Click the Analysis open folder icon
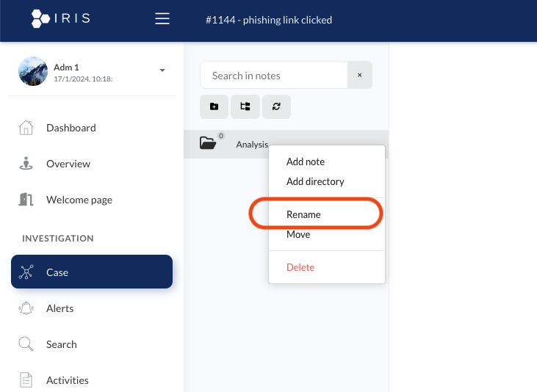Viewport: 537px width, 392px height. [x=208, y=142]
